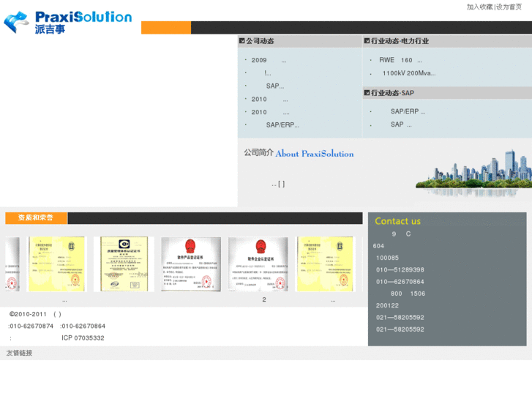The width and height of the screenshot is (532, 399).
Task: Click the ICP 07035332 registration text
Action: pyautogui.click(x=83, y=338)
